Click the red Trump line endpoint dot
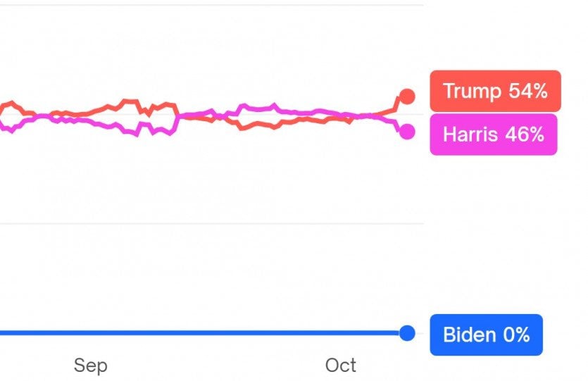Screen dimensions: 588x381 pos(407,96)
